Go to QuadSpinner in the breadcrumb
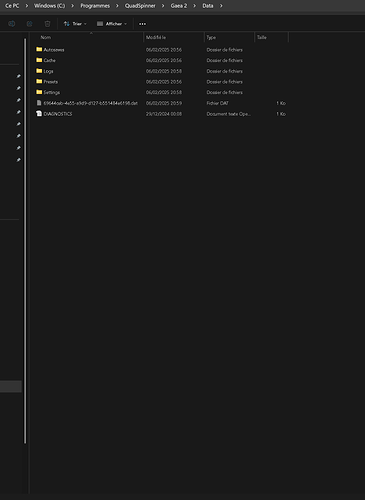This screenshot has height=500, width=365. (x=140, y=6)
